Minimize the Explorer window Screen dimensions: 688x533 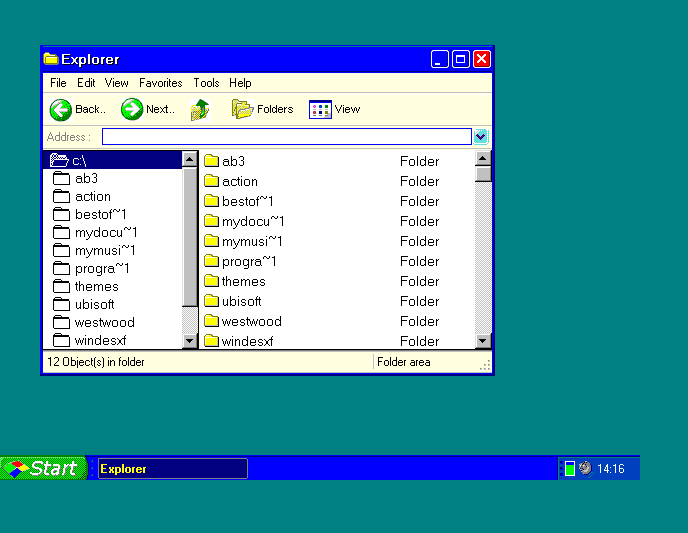coord(440,59)
